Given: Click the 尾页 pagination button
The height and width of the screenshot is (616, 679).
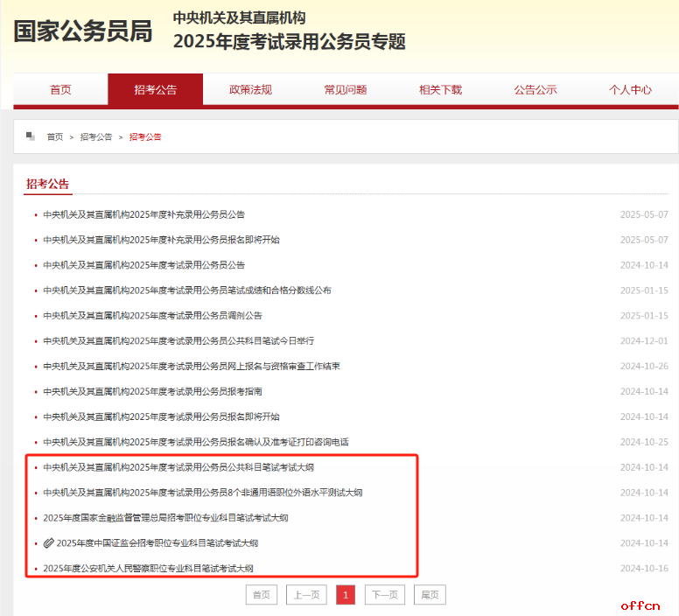Looking at the screenshot, I should (430, 595).
